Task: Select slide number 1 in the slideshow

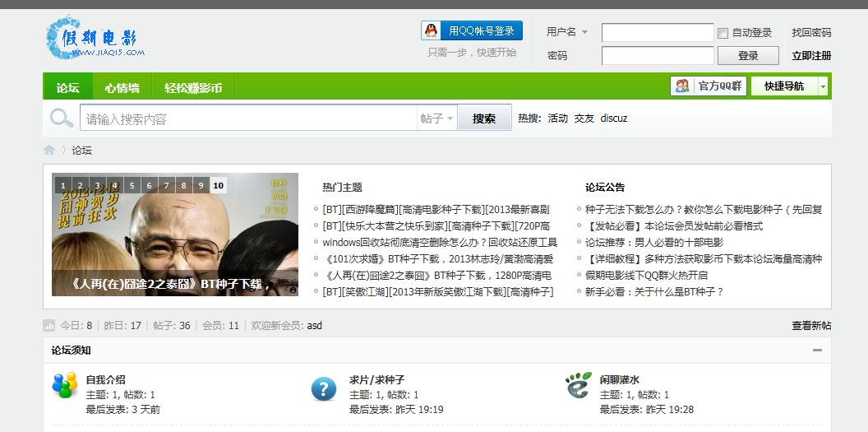Action: (x=63, y=185)
